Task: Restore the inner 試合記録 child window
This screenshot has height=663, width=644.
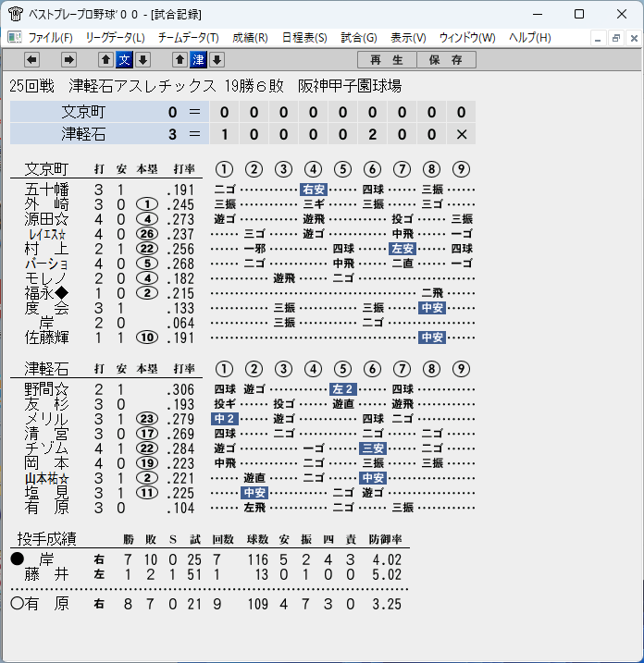Action: (x=615, y=39)
